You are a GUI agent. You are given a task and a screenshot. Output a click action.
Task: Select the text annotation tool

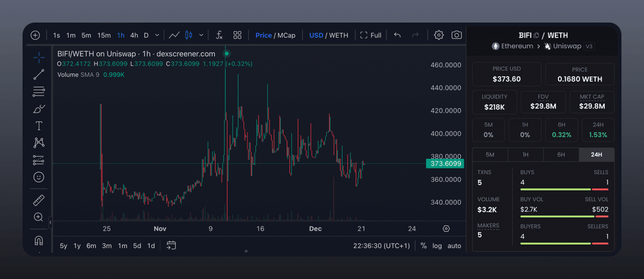tap(39, 126)
